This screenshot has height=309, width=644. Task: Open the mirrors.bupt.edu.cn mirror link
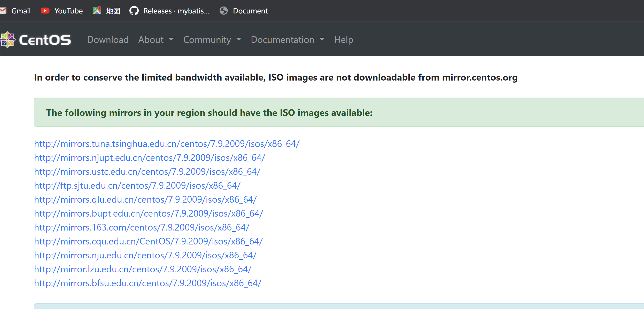pyautogui.click(x=149, y=213)
